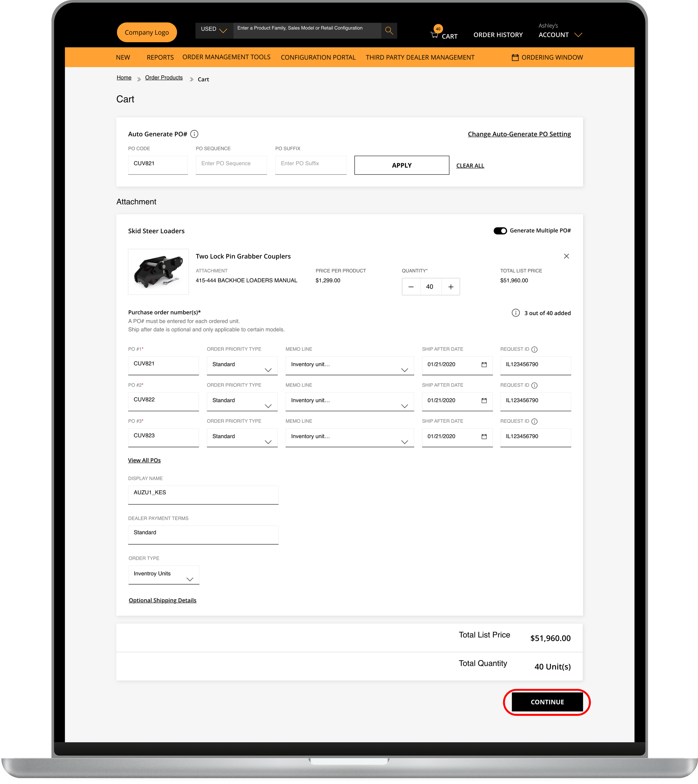Open PO #1 Order Priority Type dropdown
The image size is (698, 784).
(x=242, y=365)
